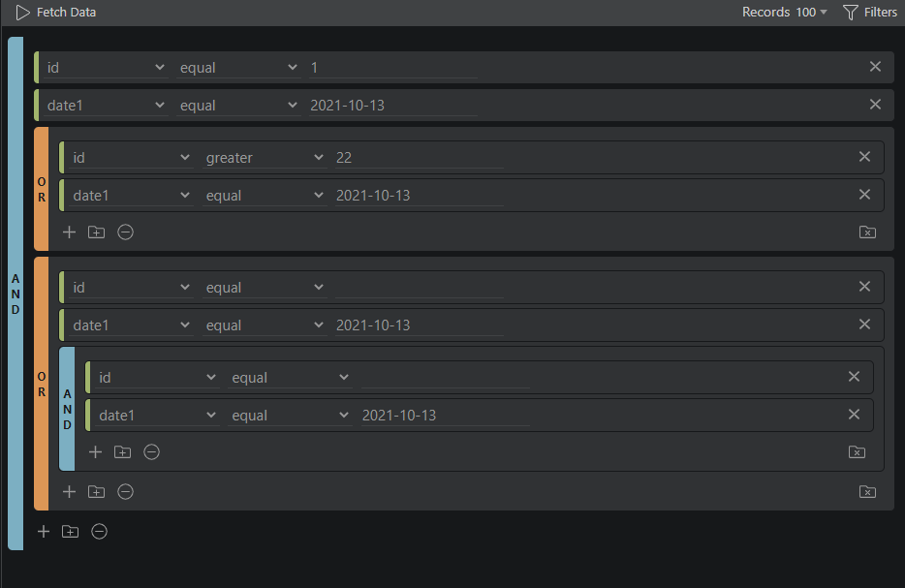Click the Fetch Data play icon
Screen dimensions: 905x588
point(22,13)
